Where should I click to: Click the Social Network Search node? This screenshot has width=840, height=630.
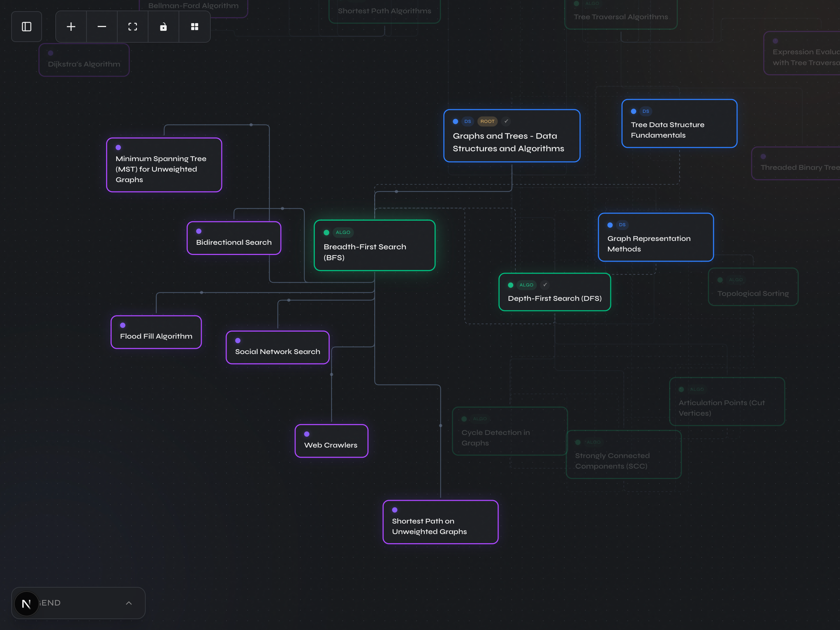[x=278, y=351]
